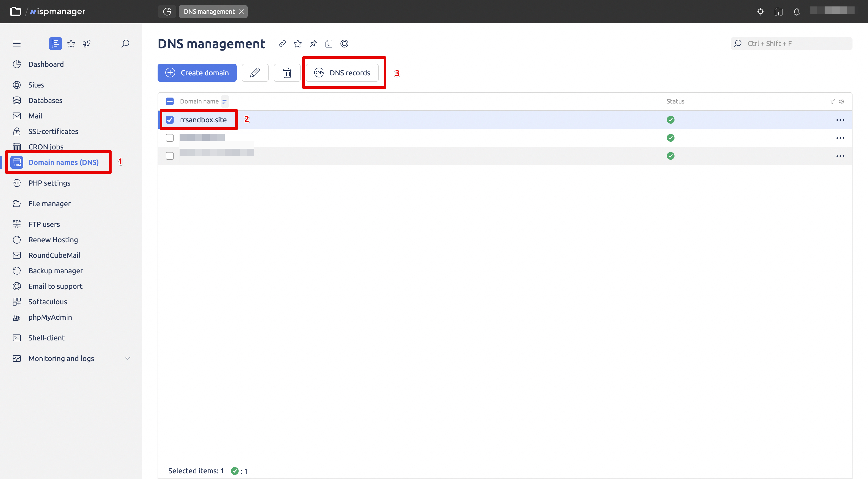
Task: Expand Monitoring and logs chevron
Action: [128, 358]
